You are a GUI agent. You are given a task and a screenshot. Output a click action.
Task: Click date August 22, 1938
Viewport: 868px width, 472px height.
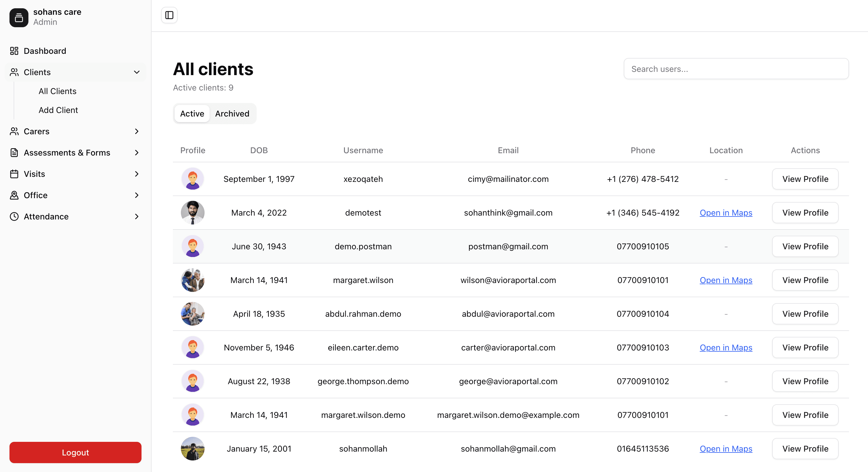click(x=259, y=381)
